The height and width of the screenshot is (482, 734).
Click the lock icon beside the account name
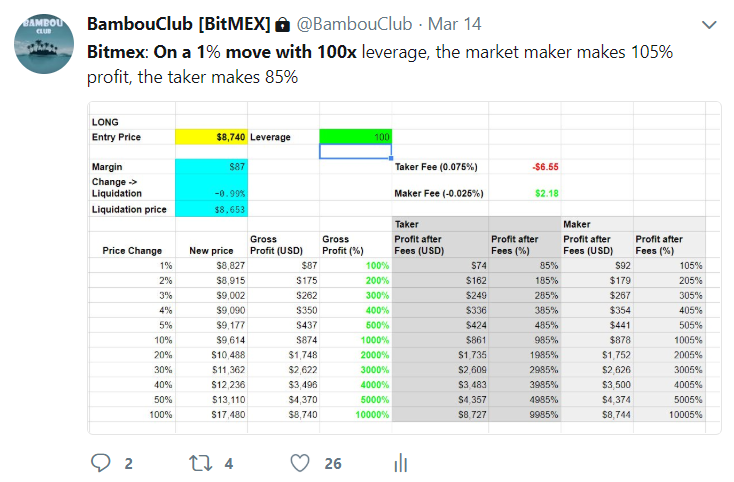[282, 24]
